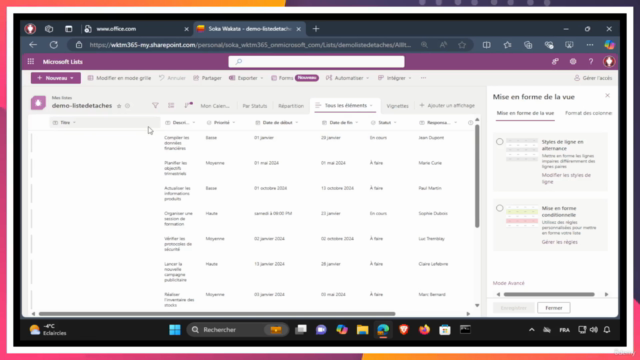Open browser favorites list icon
The width and height of the screenshot is (640, 360).
tap(507, 45)
